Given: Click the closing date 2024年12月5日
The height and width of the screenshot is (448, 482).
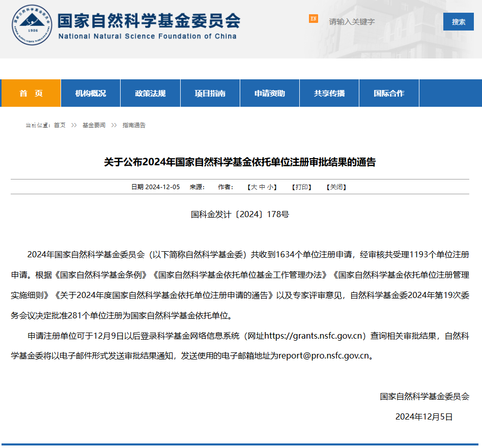Looking at the screenshot, I should 424,416.
